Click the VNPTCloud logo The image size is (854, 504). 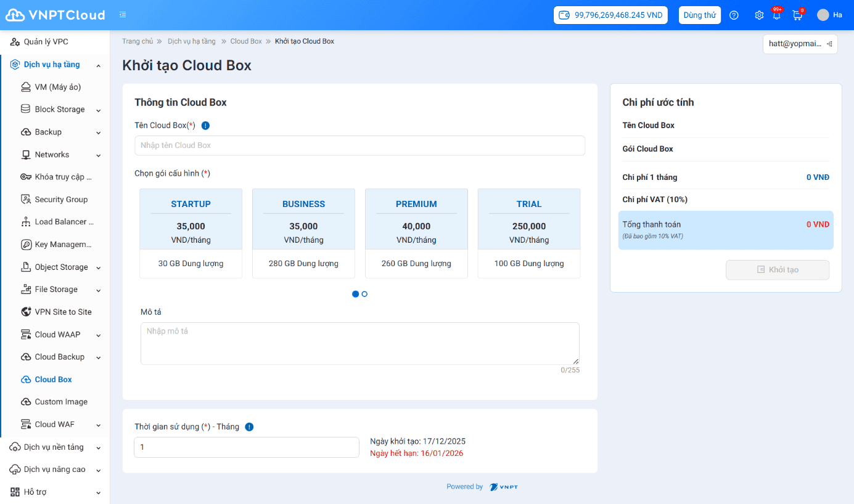[x=55, y=15]
